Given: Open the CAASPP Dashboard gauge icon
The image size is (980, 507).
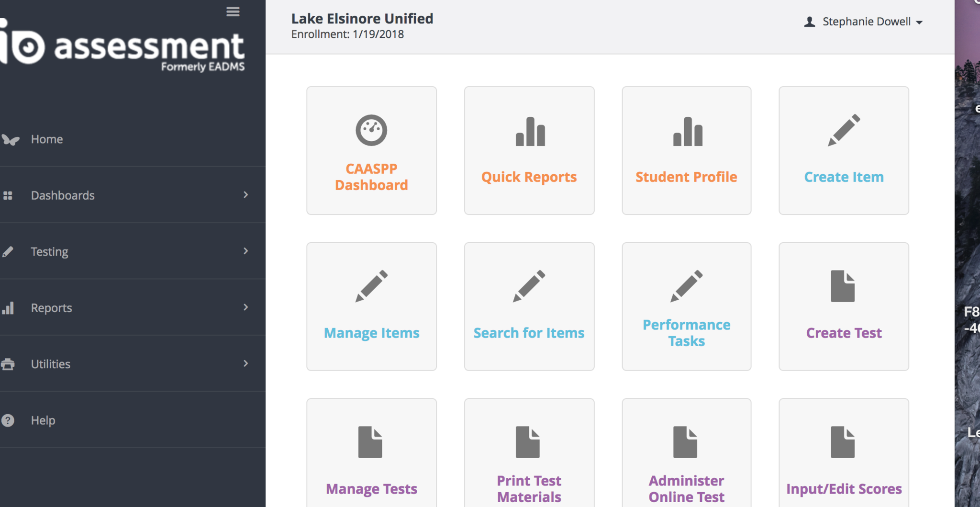Looking at the screenshot, I should coord(371,130).
